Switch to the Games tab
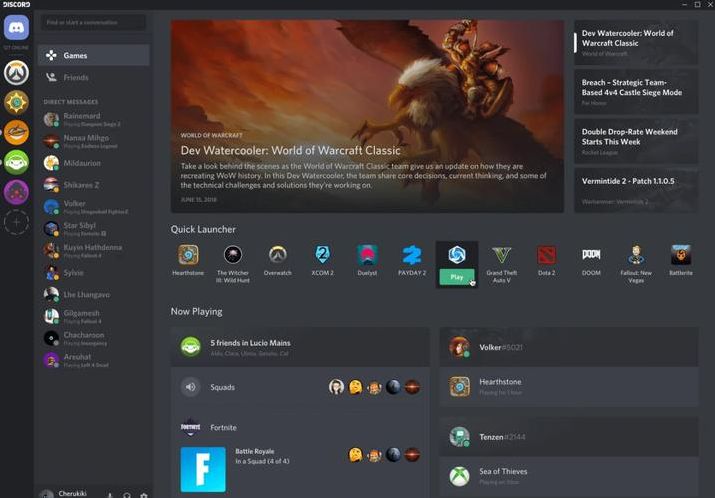Image resolution: width=715 pixels, height=498 pixels. point(93,55)
